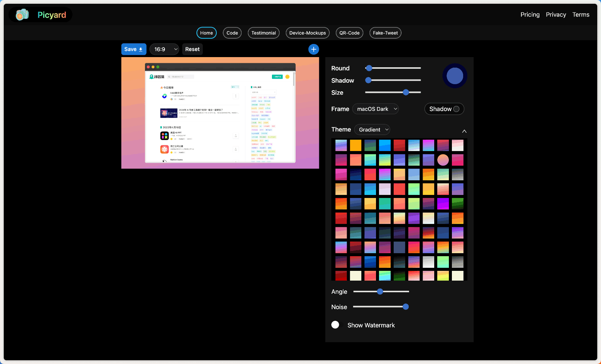Screen dimensions: 601x364
Task: Enable the Show Watermark toggle
Action: pos(335,325)
